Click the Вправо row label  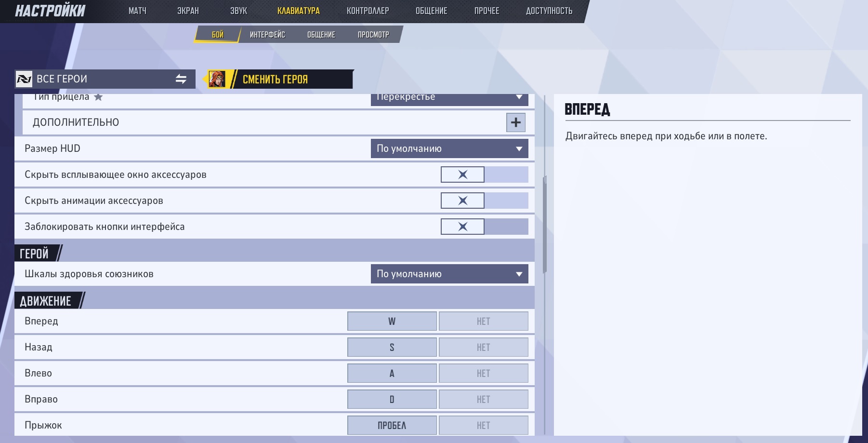coord(41,399)
